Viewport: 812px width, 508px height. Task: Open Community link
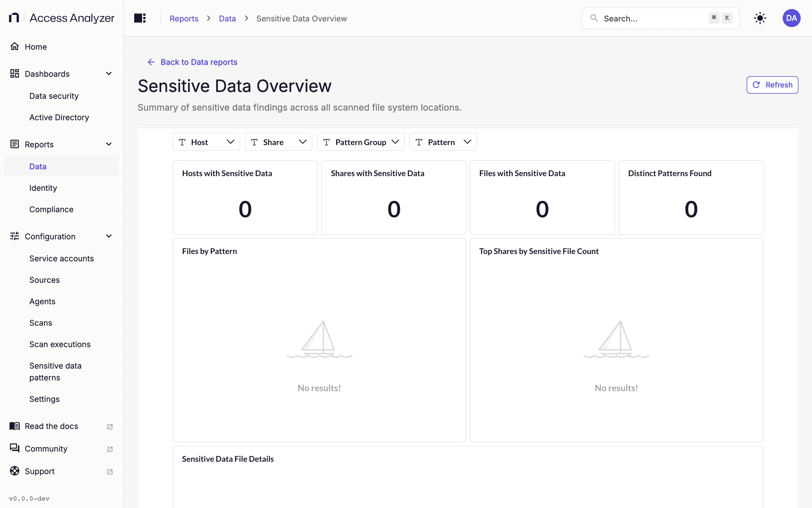pos(62,448)
